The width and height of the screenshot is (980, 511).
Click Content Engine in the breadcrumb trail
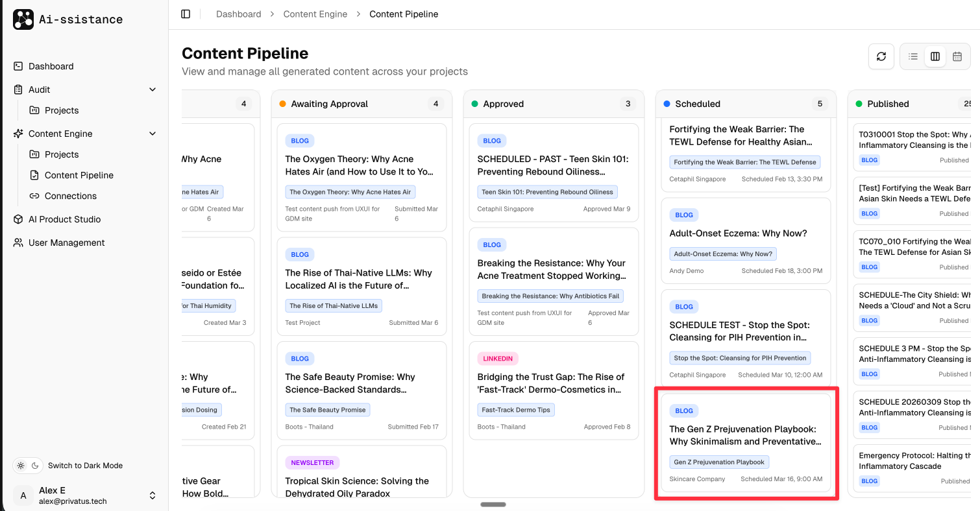coord(315,14)
